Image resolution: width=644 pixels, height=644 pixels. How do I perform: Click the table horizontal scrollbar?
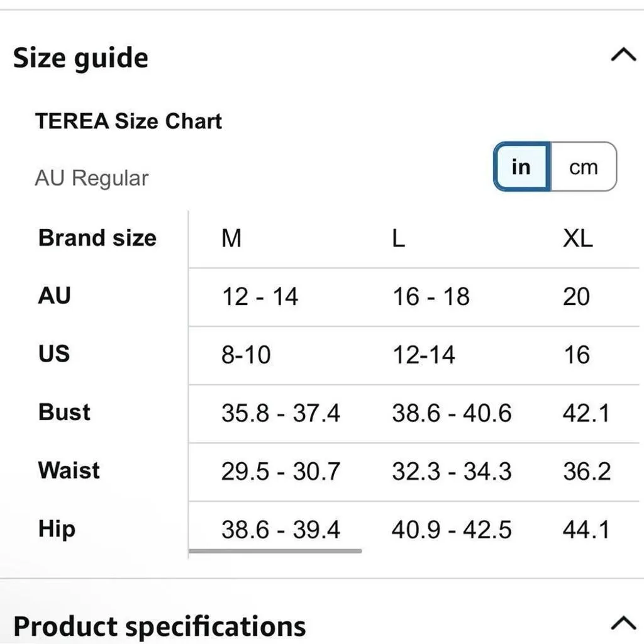275,551
